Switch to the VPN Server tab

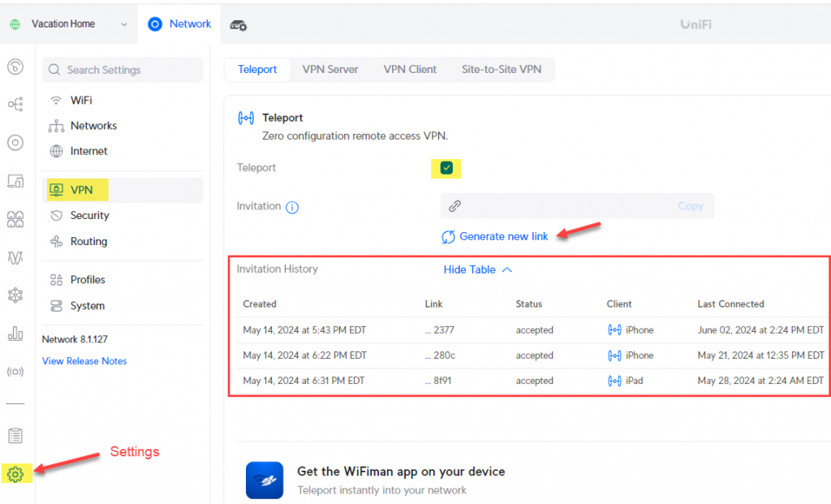pos(329,70)
